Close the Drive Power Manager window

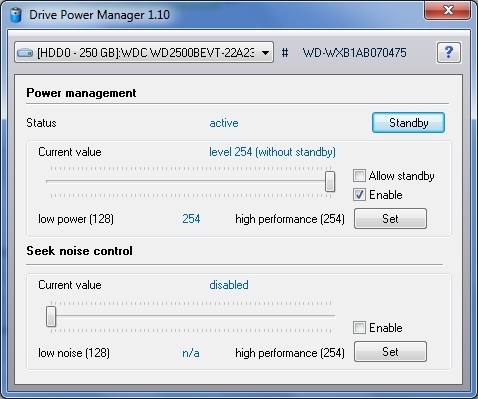coord(448,10)
